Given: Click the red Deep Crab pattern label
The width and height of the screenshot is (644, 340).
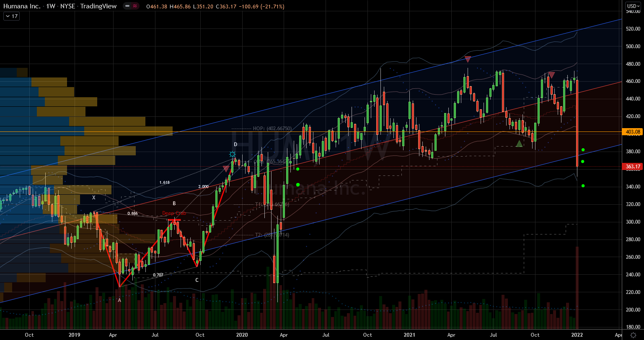Looking at the screenshot, I should point(174,213).
